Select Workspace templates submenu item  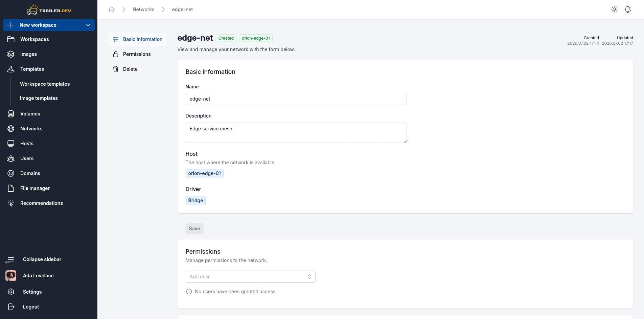45,84
